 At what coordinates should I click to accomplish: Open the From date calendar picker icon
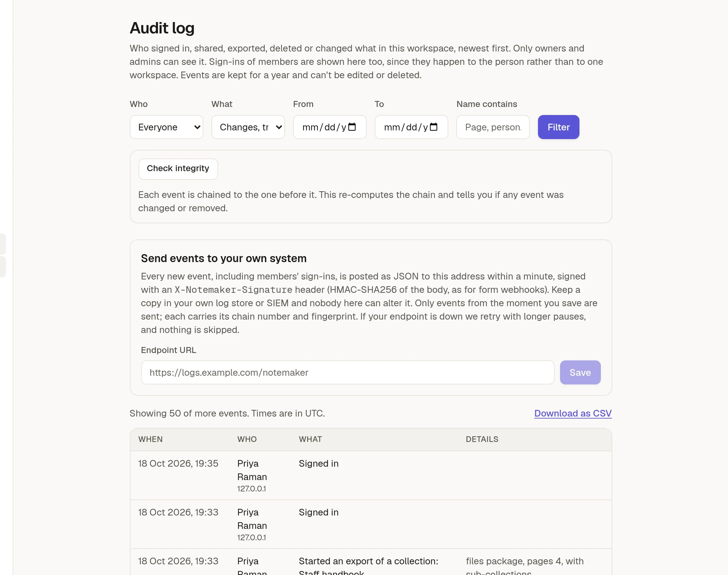tap(352, 127)
